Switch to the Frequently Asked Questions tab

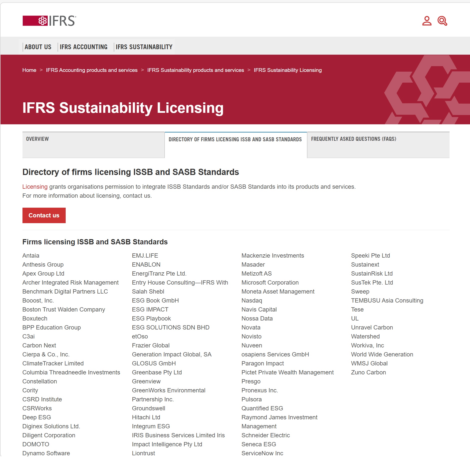click(378, 145)
